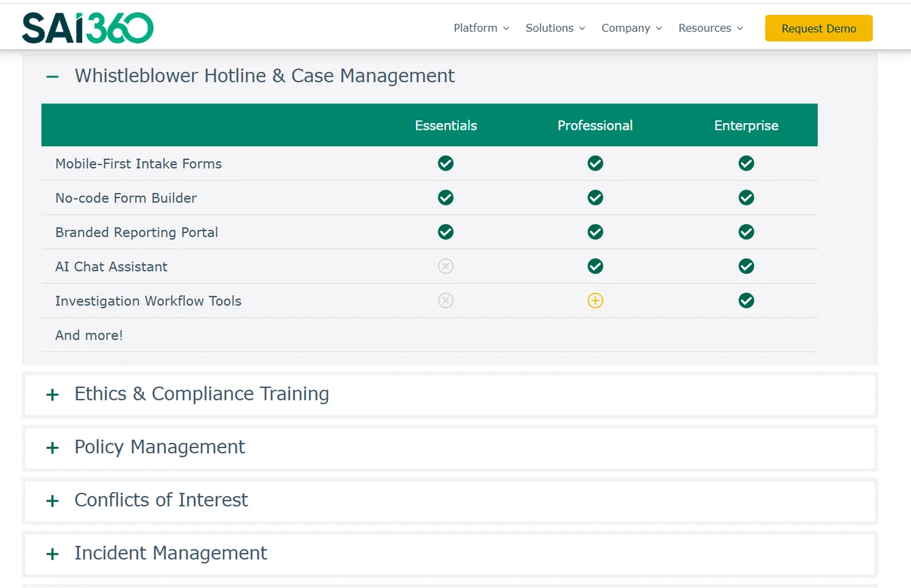Click the Professional column header

(595, 125)
